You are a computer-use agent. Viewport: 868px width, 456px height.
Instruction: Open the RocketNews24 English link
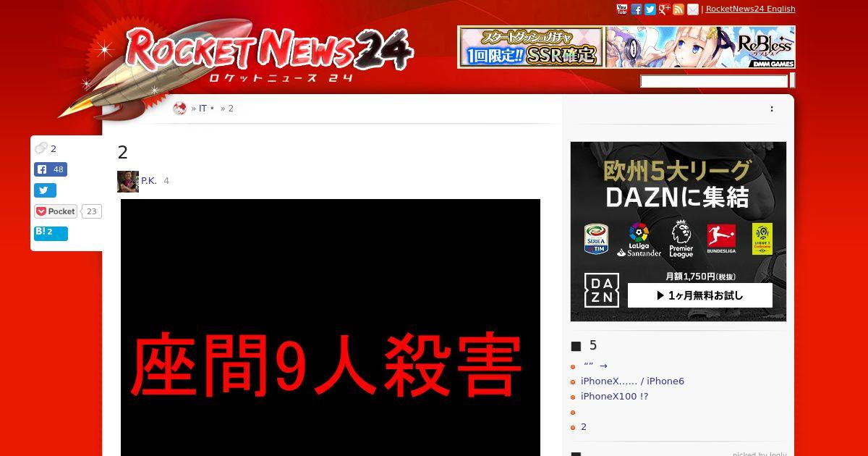750,9
